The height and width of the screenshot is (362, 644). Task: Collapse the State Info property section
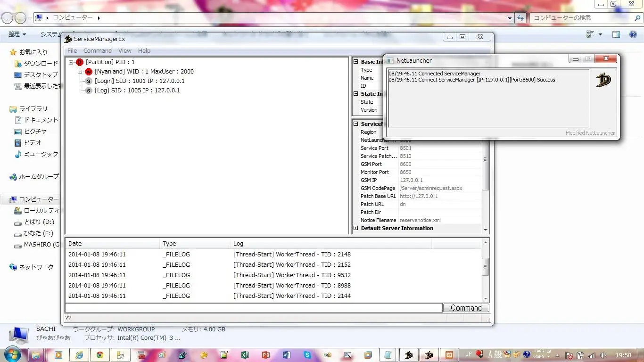[356, 94]
